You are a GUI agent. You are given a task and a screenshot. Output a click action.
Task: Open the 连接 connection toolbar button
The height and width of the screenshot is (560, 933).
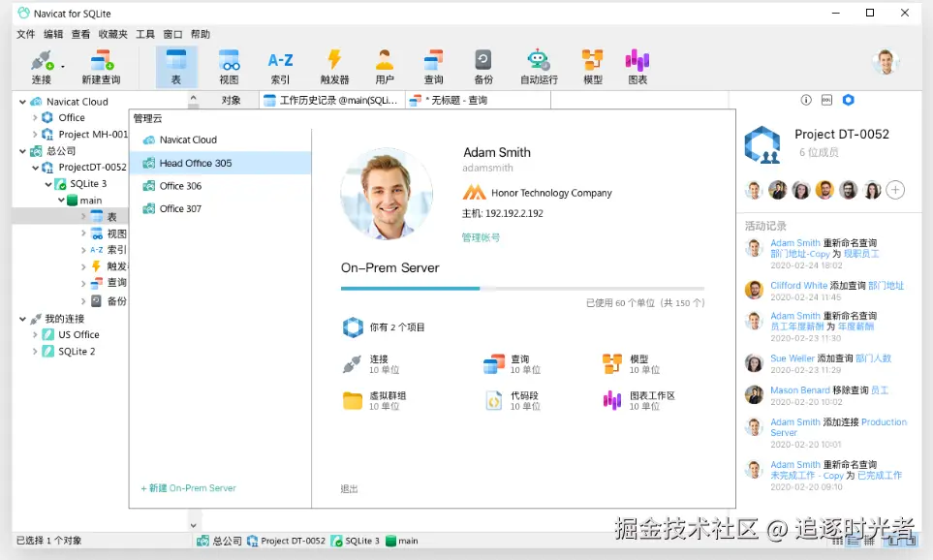click(41, 67)
